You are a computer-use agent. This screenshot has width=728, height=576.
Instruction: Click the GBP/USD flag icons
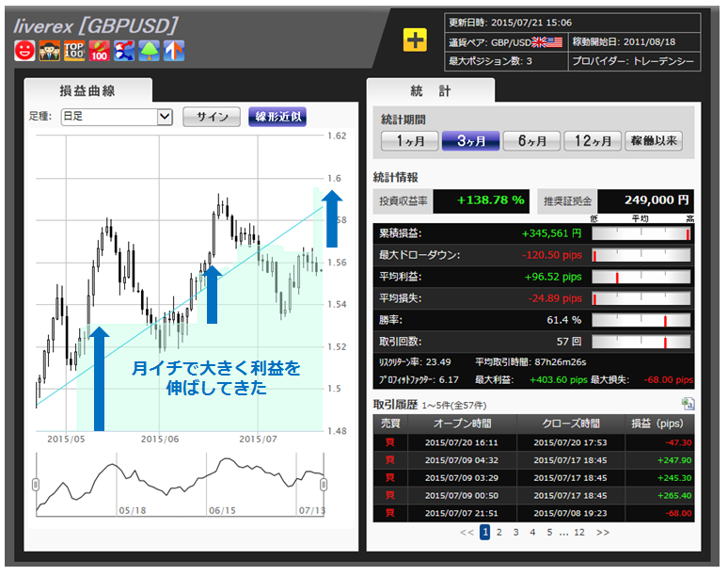(547, 42)
